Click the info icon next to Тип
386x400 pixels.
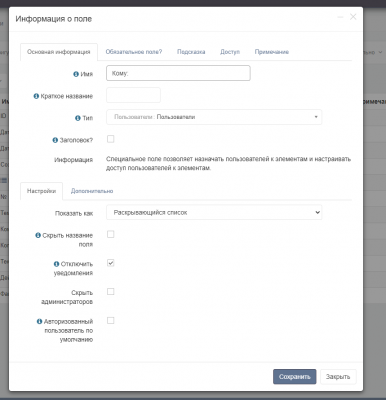(x=78, y=118)
